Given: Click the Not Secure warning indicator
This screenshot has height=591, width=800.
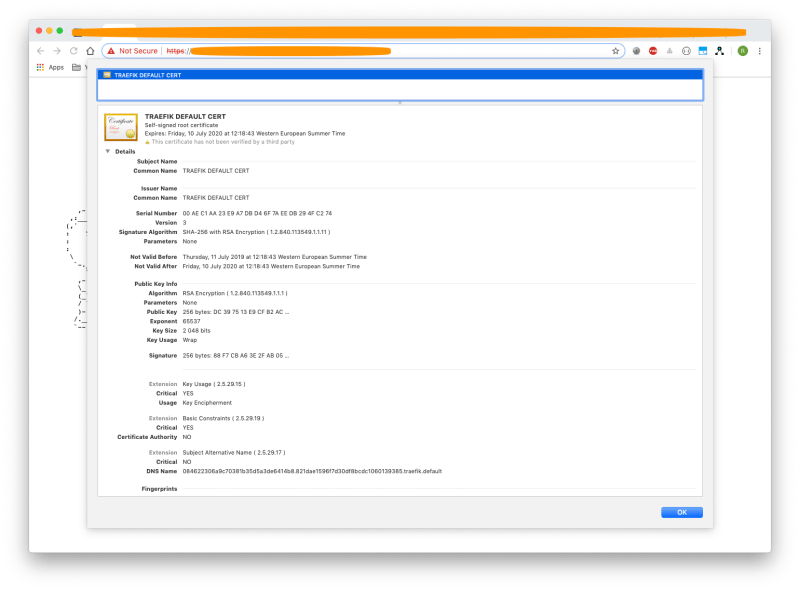Looking at the screenshot, I should click(x=134, y=48).
